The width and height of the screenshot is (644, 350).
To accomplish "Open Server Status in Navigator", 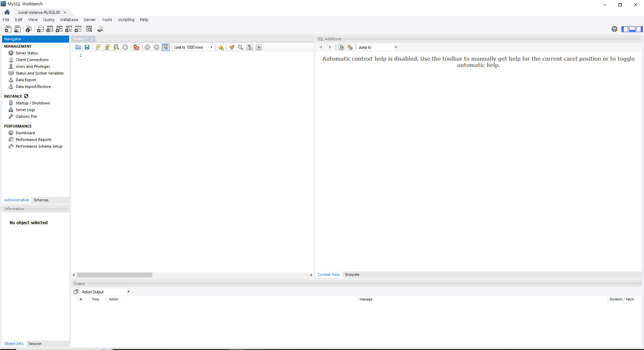I will point(27,53).
